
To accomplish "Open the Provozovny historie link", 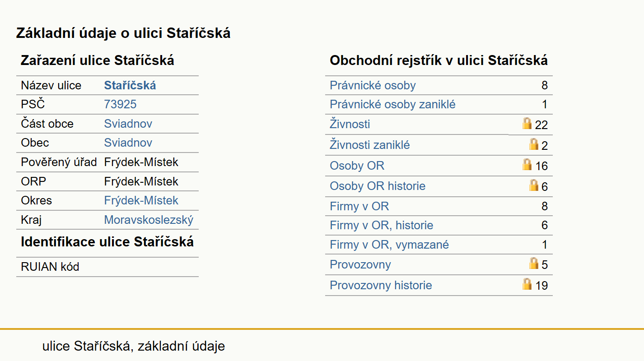I will [381, 285].
